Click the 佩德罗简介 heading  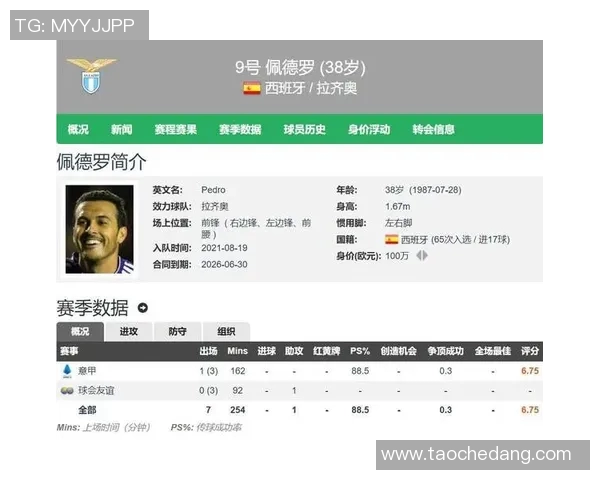101,162
